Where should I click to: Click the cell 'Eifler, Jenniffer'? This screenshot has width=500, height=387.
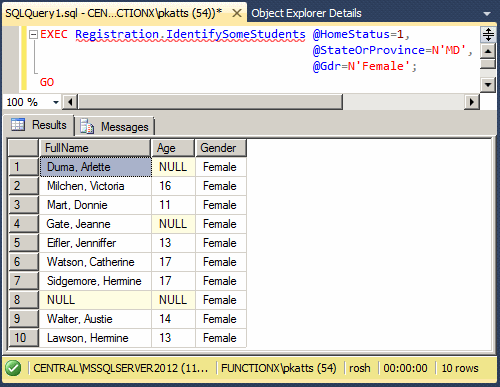(95, 243)
